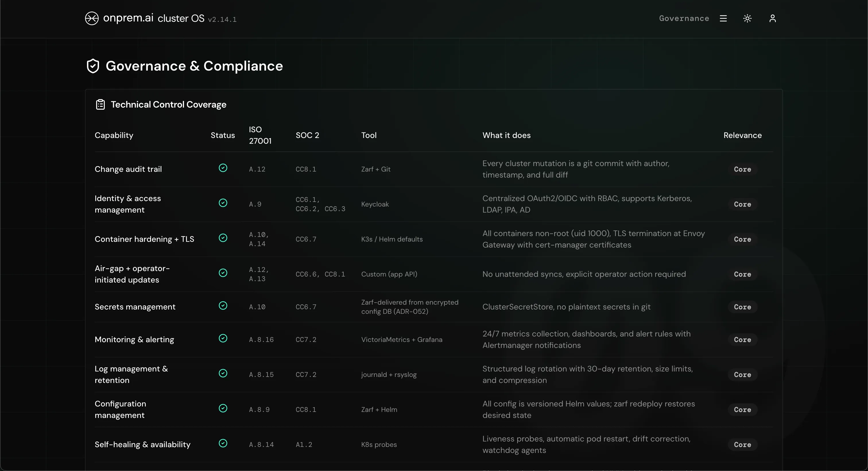Screen dimensions: 868x471
Task: Click the Capability column header
Action: click(114, 135)
